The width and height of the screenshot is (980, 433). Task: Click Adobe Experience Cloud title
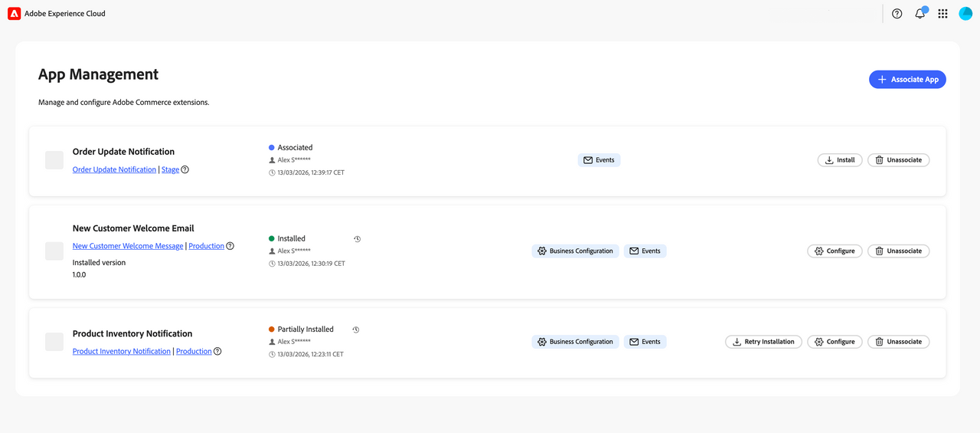(x=65, y=14)
